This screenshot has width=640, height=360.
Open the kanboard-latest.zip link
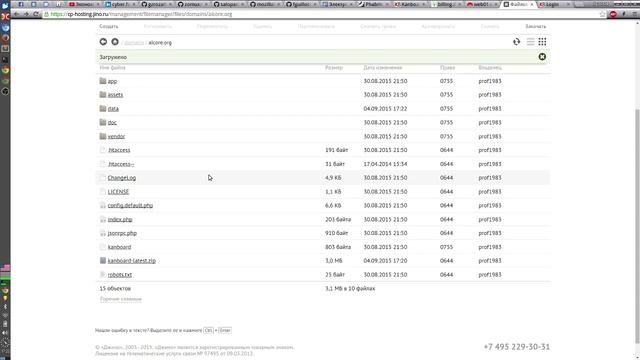[131, 260]
